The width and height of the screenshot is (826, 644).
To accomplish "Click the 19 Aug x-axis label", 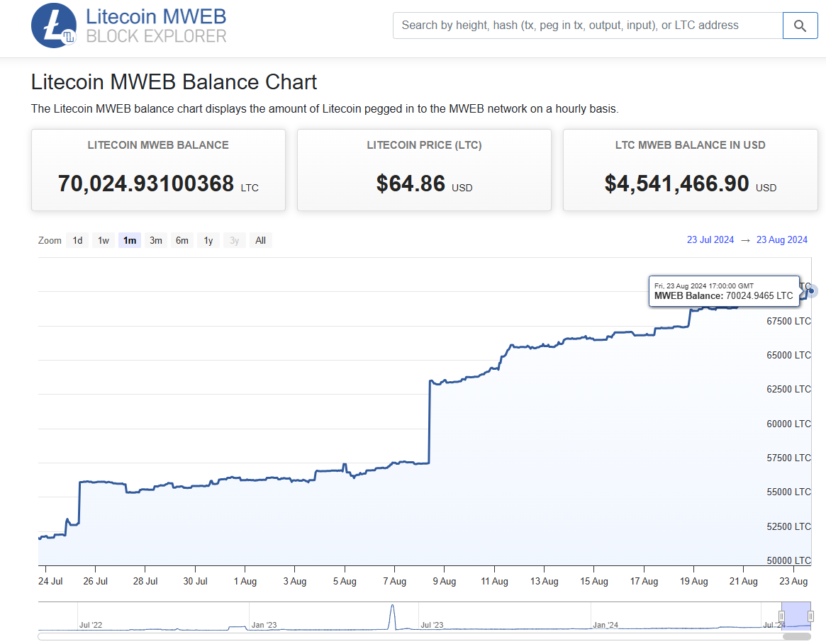I will 694,582.
